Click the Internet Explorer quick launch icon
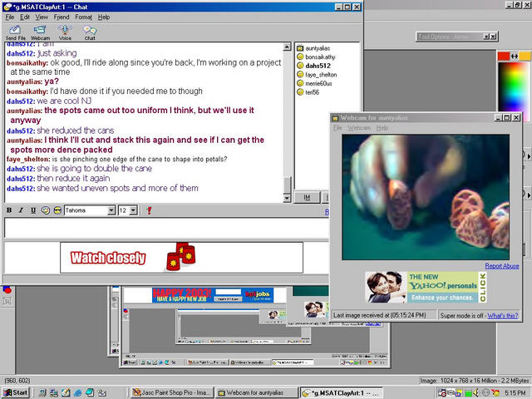The image size is (532, 399). click(77, 393)
